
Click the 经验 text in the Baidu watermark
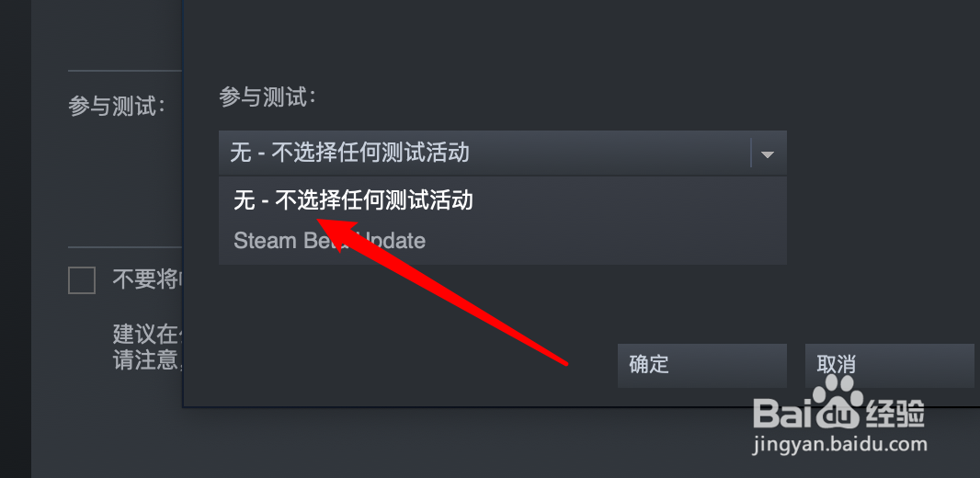[895, 413]
